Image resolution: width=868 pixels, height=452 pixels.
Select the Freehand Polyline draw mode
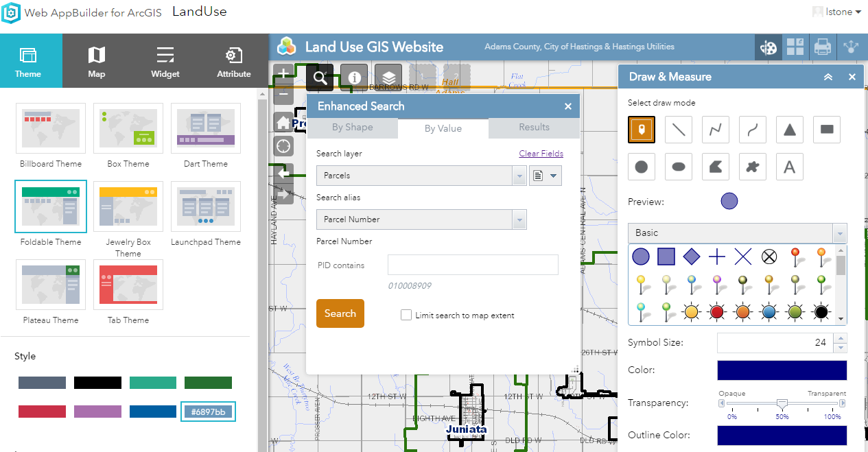[x=753, y=129]
